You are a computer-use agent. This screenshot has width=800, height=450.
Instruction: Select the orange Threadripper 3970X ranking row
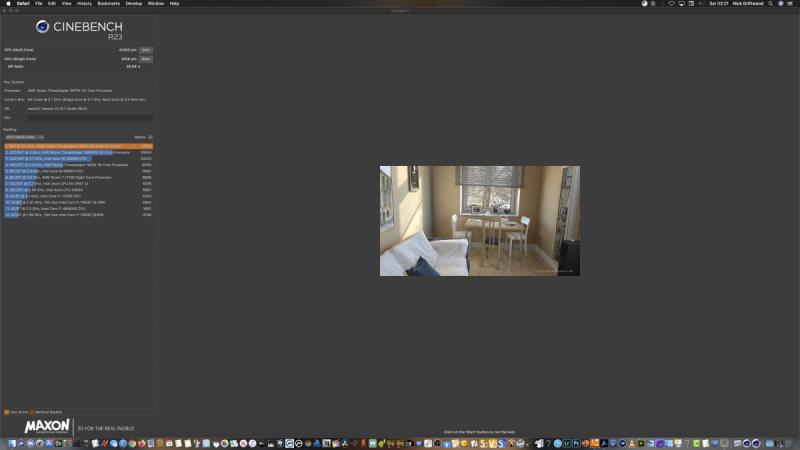tap(79, 146)
